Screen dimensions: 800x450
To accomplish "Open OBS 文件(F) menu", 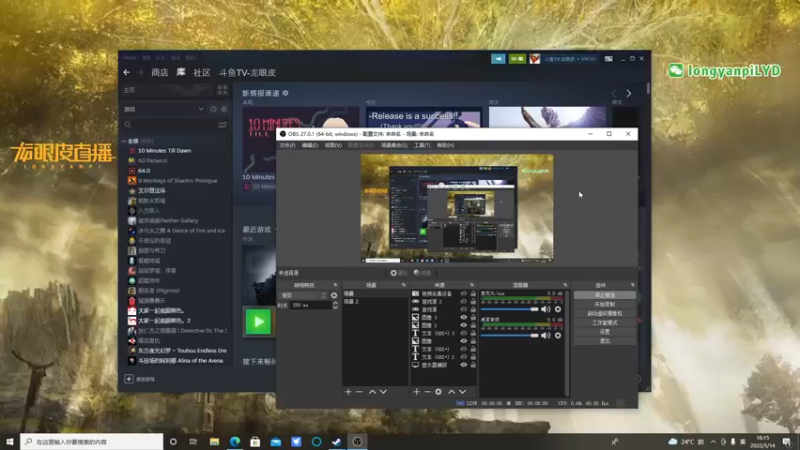I will click(287, 145).
